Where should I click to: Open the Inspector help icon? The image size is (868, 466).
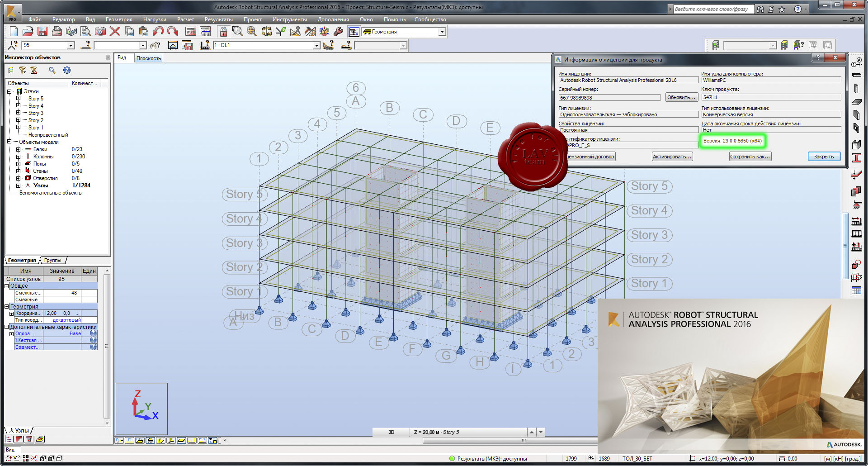[67, 70]
